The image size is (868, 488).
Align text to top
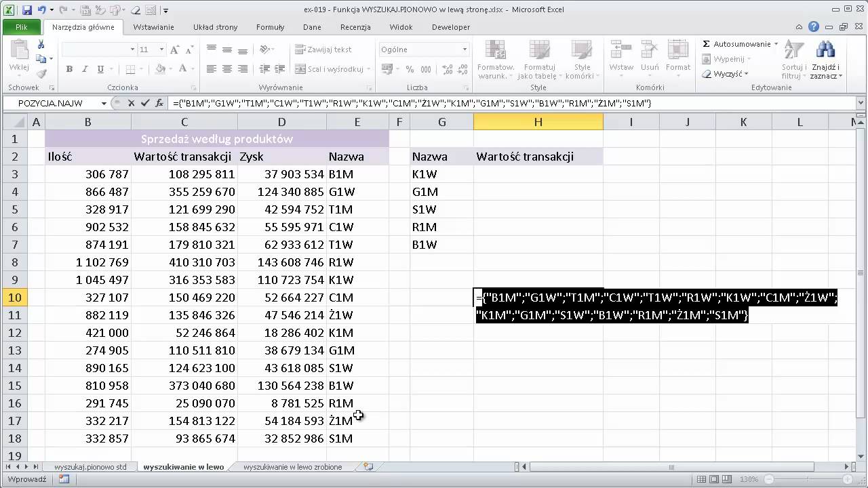pyautogui.click(x=211, y=49)
